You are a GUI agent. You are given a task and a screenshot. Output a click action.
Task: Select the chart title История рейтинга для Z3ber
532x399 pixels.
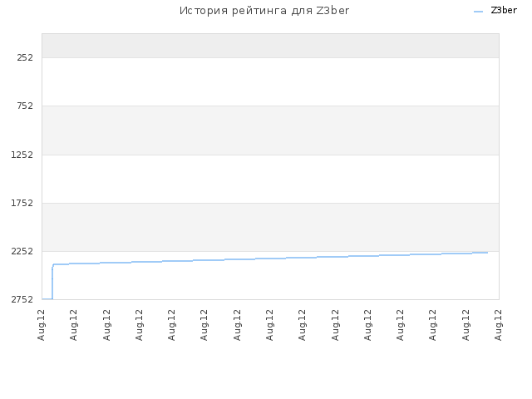click(x=264, y=11)
